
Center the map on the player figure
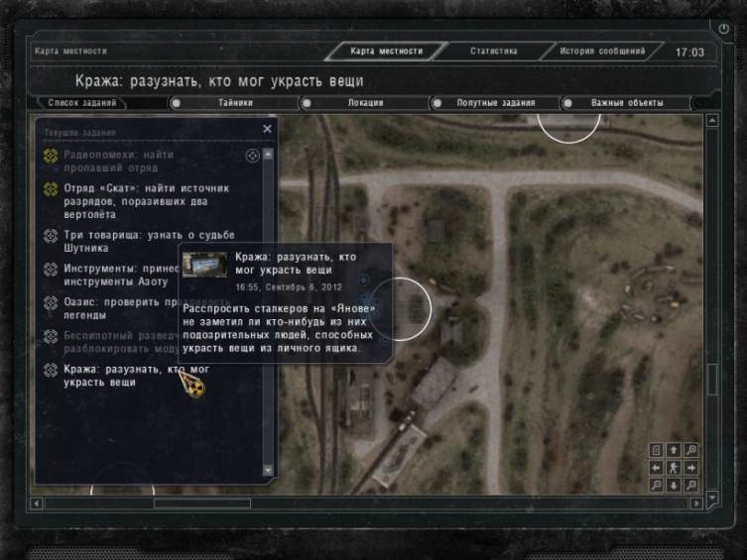[x=674, y=468]
